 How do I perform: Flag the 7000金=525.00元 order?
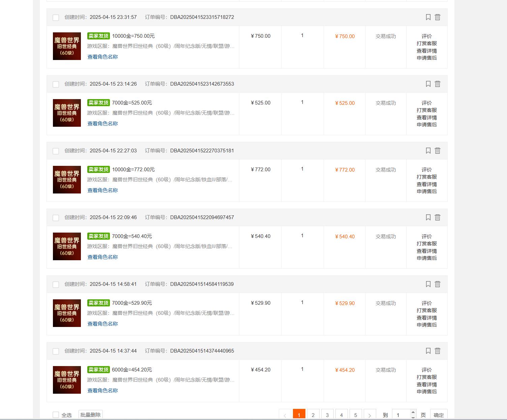(x=428, y=84)
